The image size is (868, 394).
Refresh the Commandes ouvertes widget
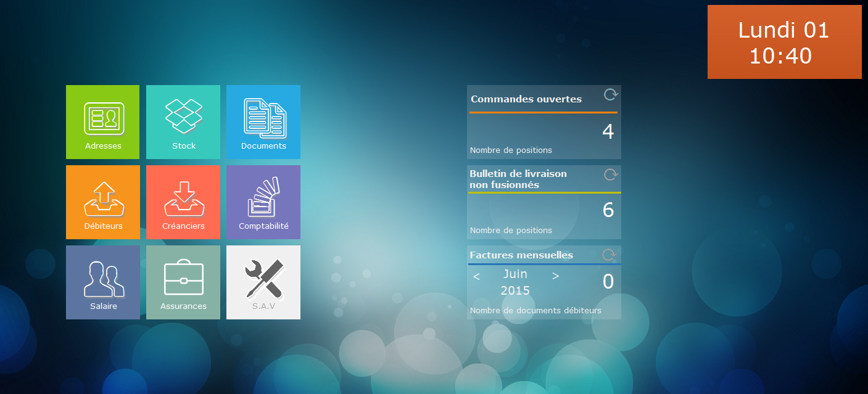coord(610,94)
